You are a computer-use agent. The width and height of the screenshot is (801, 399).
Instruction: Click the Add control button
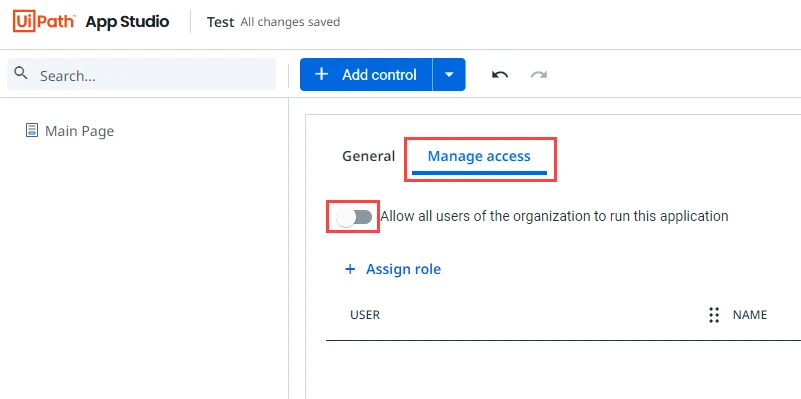coord(366,75)
